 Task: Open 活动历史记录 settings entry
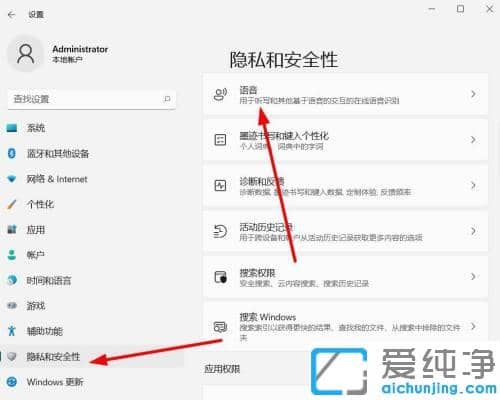click(x=346, y=231)
